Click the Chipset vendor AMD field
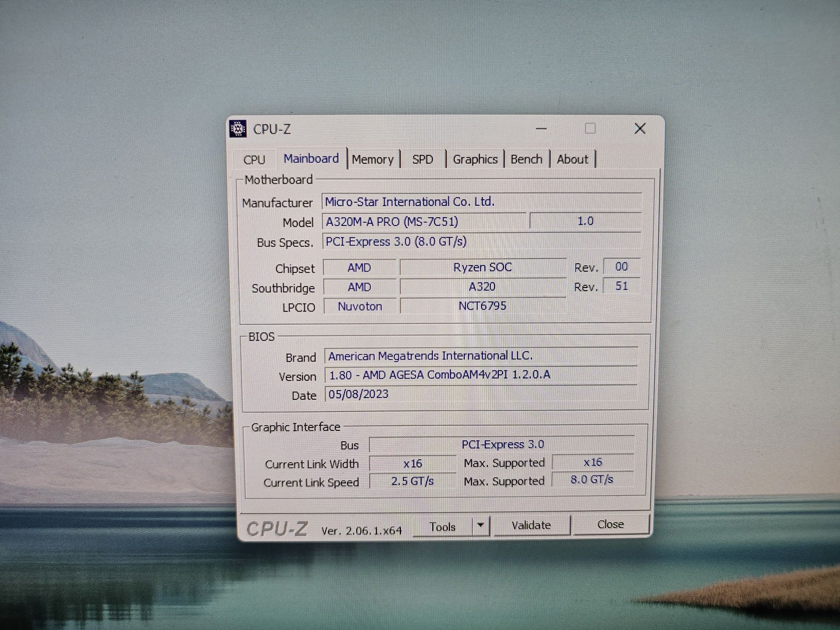 360,268
